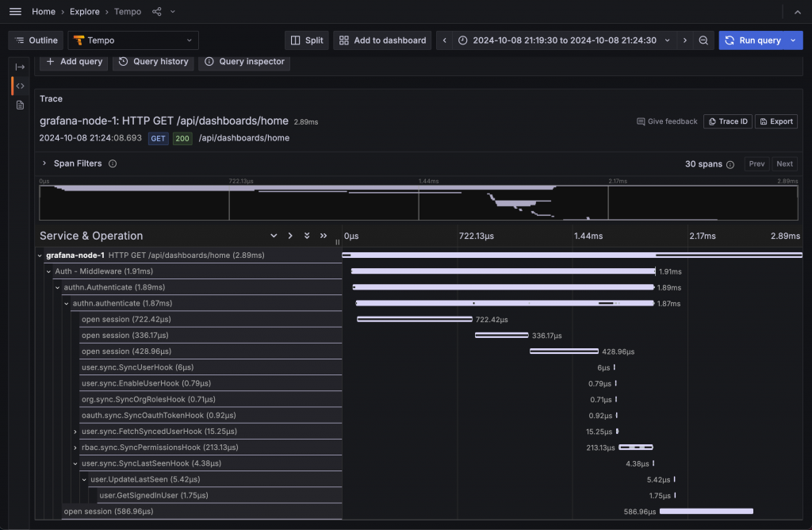Select the open session (336.17µs) row
Image resolution: width=812 pixels, height=530 pixels.
[x=211, y=335]
